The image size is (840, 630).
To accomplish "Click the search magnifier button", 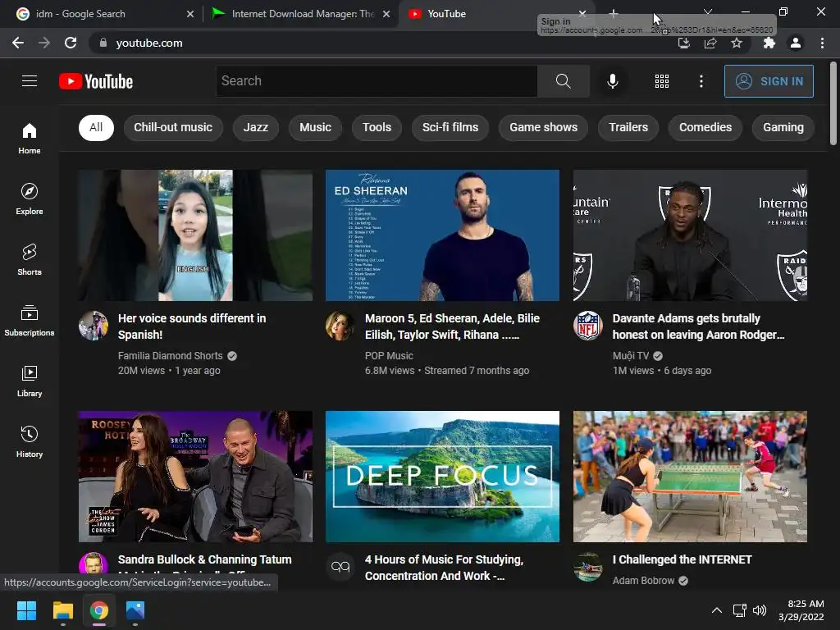I will (563, 81).
